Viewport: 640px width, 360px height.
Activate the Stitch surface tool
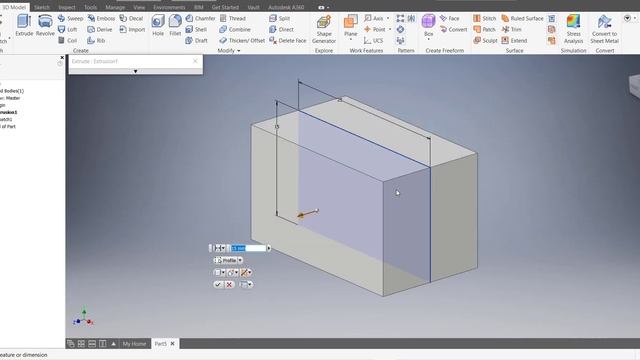[484, 18]
